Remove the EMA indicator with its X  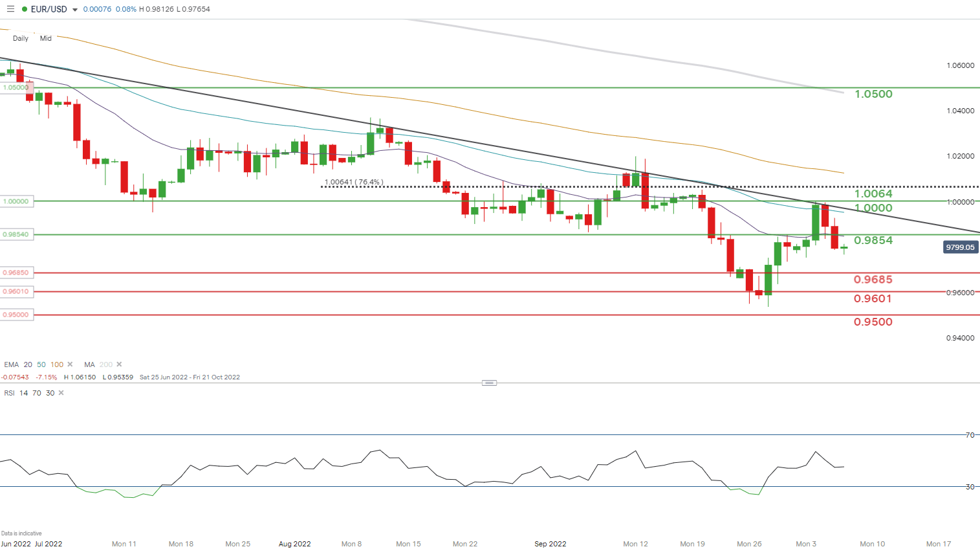click(70, 364)
